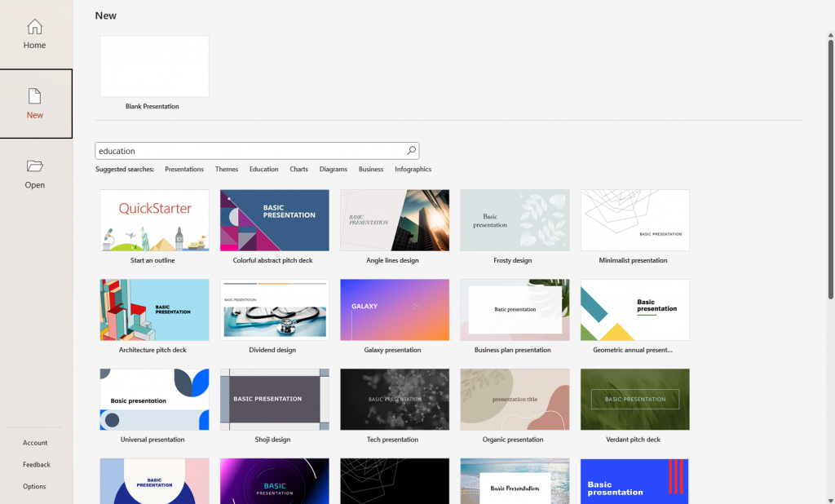
Task: Open PowerPoint Options
Action: tap(34, 486)
